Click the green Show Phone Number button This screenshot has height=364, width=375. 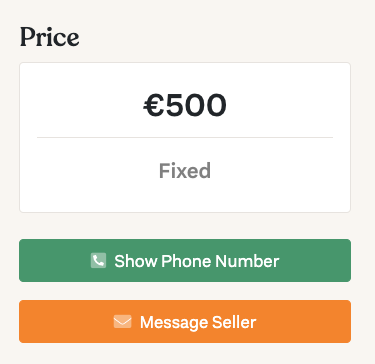click(185, 260)
